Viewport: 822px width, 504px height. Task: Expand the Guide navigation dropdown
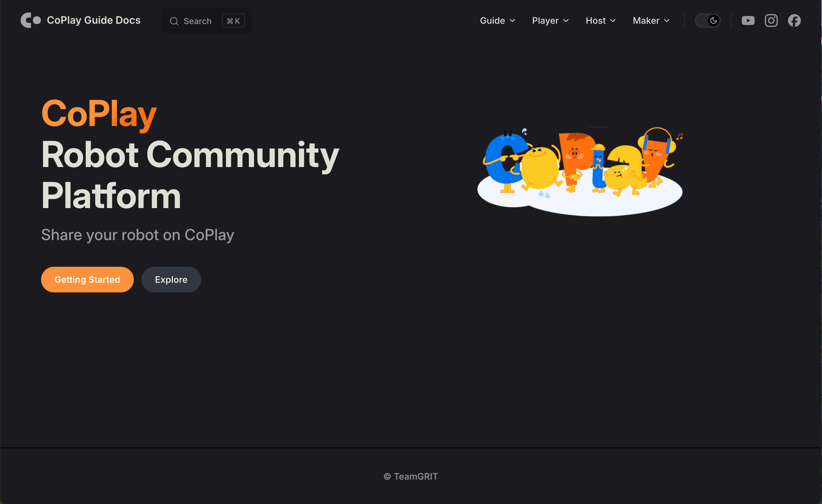(497, 21)
